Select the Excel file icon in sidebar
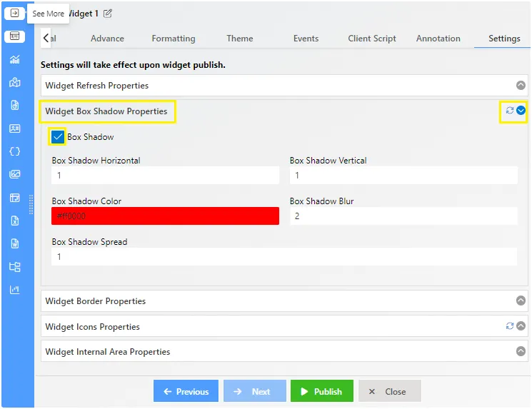This screenshot has width=532, height=409. [x=14, y=221]
